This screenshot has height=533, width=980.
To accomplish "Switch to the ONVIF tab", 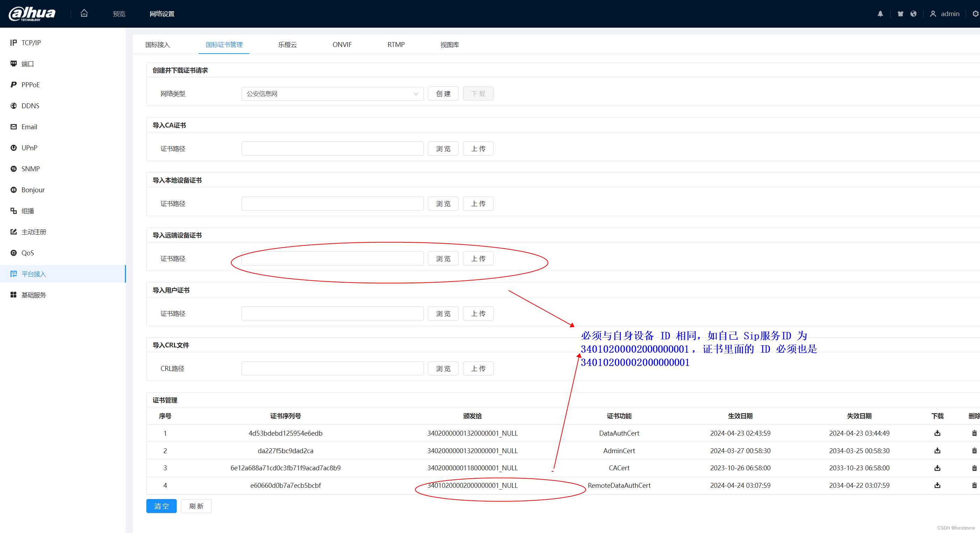I will (342, 44).
